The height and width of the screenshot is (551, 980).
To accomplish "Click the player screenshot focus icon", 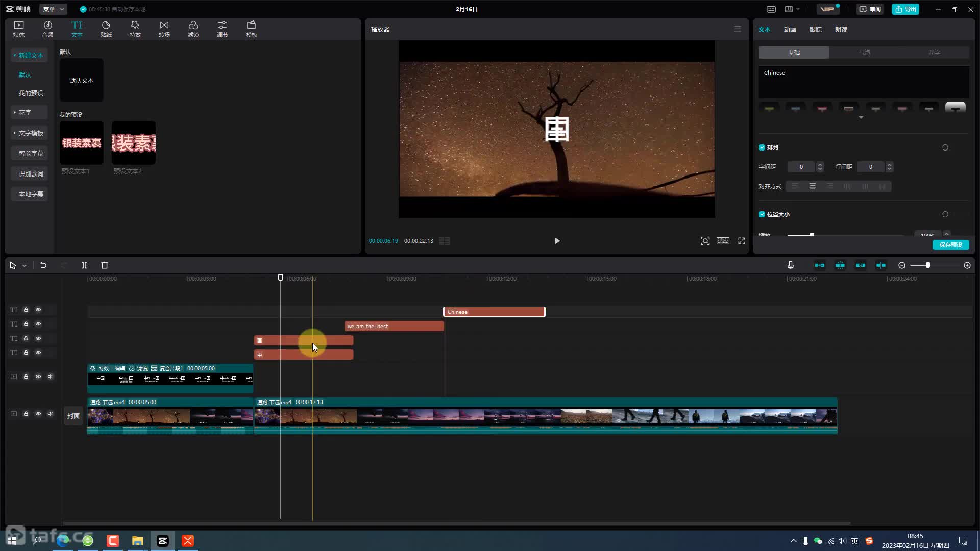I will 705,241.
